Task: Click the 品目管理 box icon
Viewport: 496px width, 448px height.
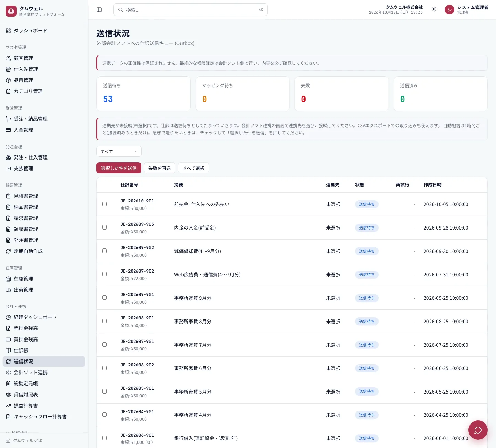Action: (8, 80)
